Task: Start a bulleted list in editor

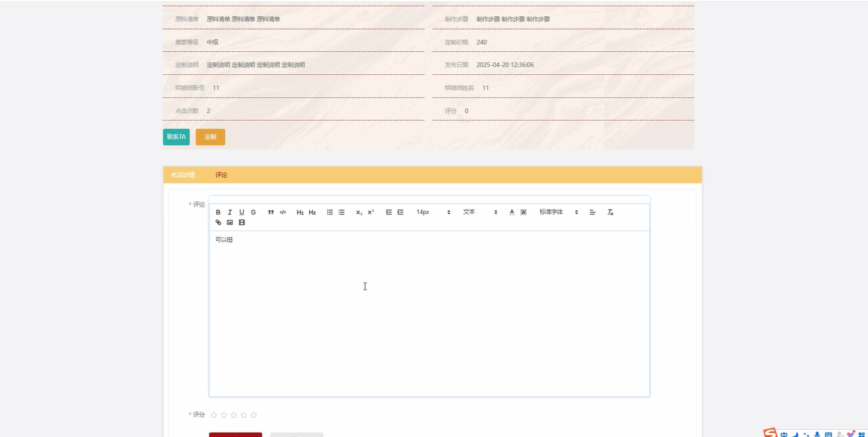Action: coord(342,212)
